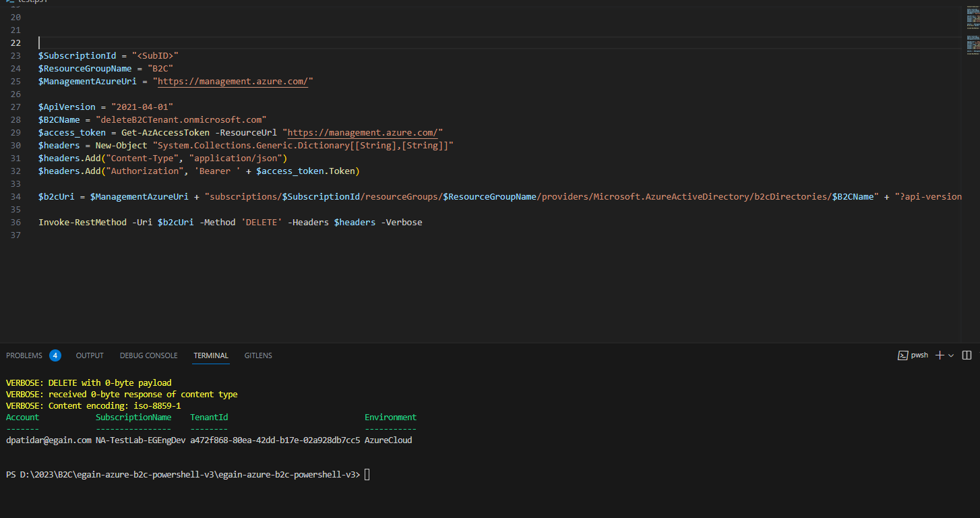Click the PS D:\2023\B2C path prompt text
The image size is (980, 518).
click(x=183, y=475)
